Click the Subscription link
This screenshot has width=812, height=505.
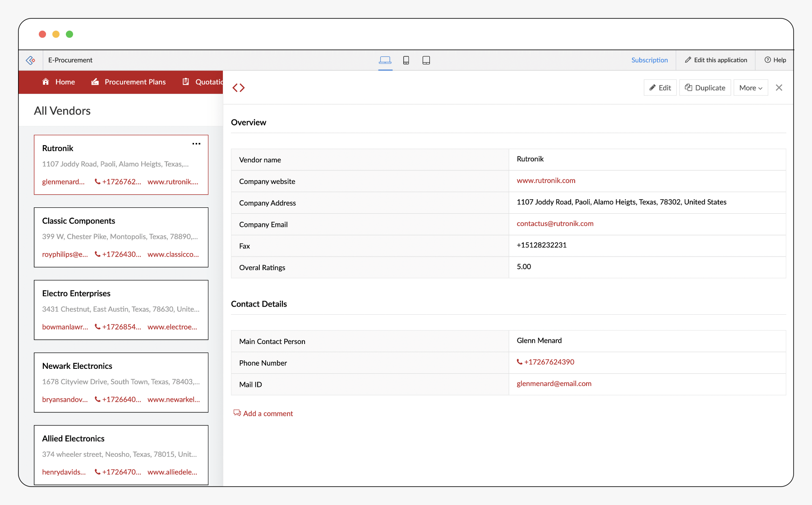click(x=650, y=60)
